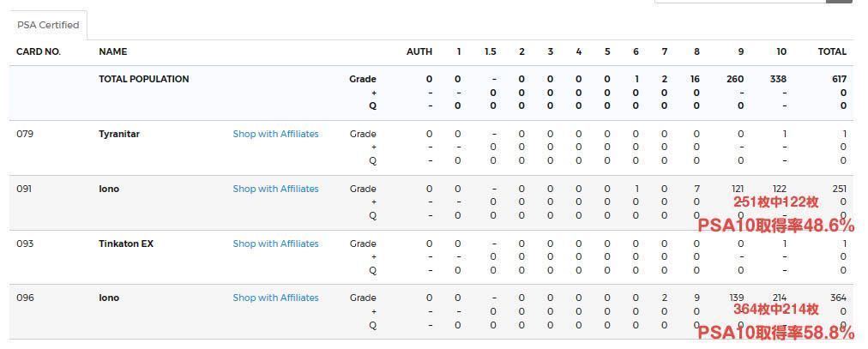Click the CARD NO. column header
The width and height of the screenshot is (868, 349).
point(39,51)
